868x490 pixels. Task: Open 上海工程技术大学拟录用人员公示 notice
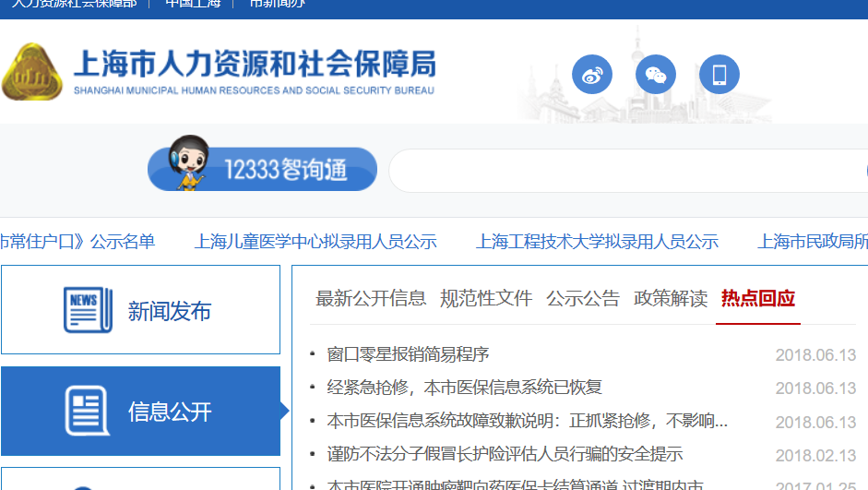click(x=598, y=242)
